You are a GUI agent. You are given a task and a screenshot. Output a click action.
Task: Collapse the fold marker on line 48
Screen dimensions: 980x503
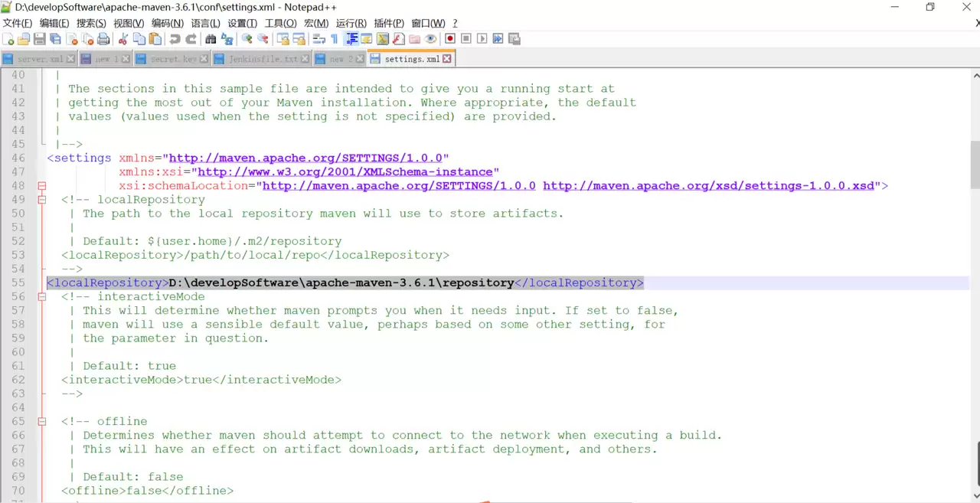(x=41, y=186)
